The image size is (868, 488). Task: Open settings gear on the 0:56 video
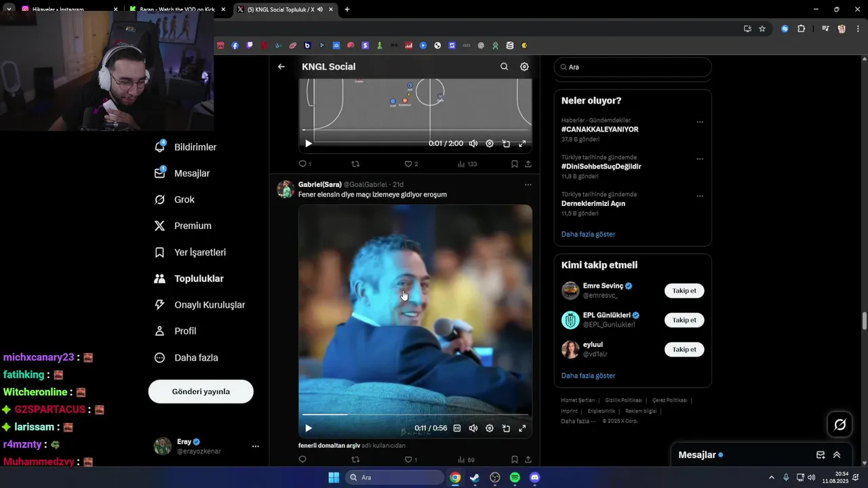click(x=490, y=428)
